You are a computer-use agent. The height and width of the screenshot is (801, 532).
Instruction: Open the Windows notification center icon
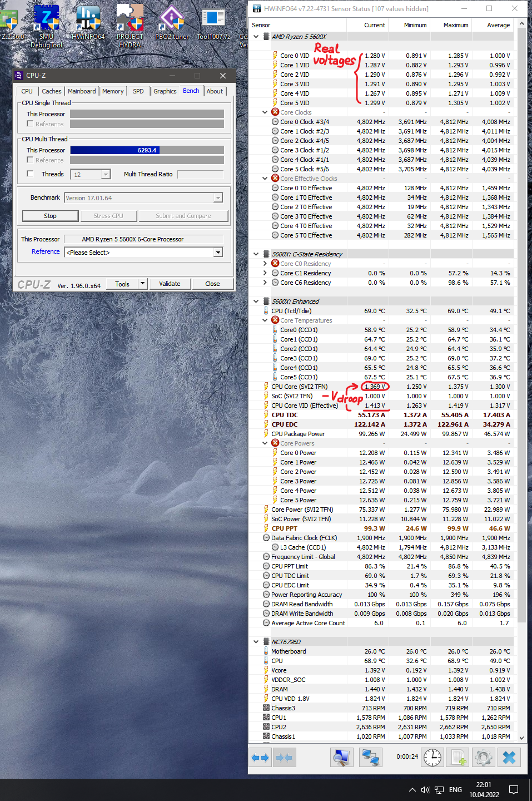click(514, 790)
